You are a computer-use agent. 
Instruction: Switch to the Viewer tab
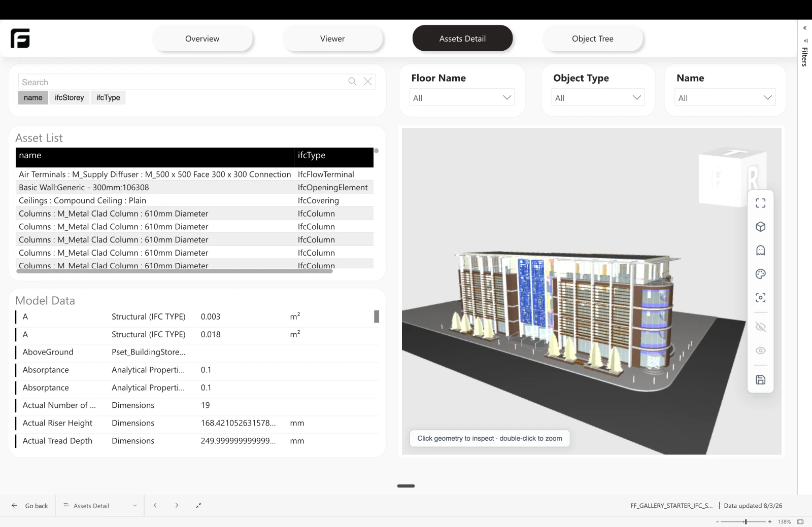tap(332, 39)
